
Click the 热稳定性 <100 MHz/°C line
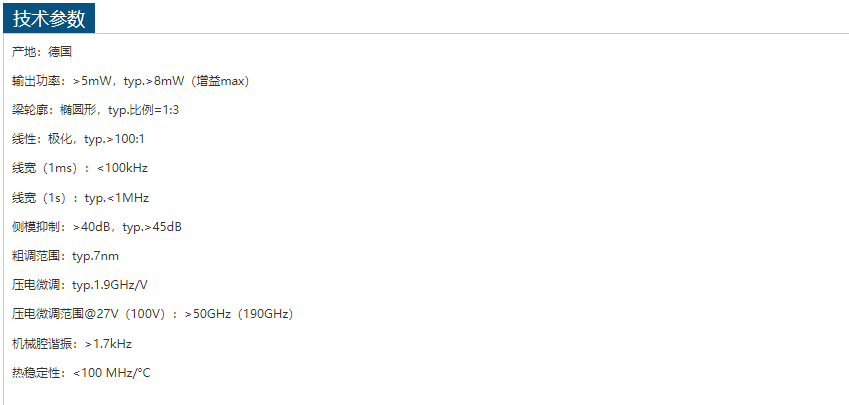[81, 373]
